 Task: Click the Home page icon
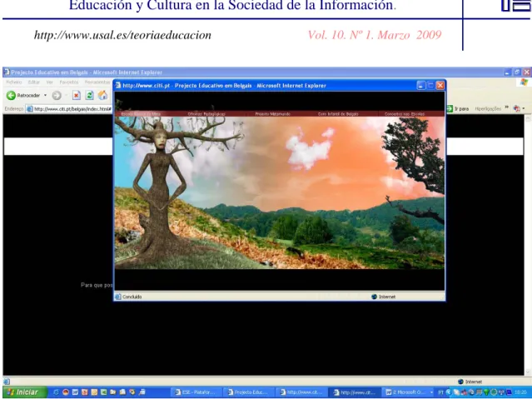(102, 96)
